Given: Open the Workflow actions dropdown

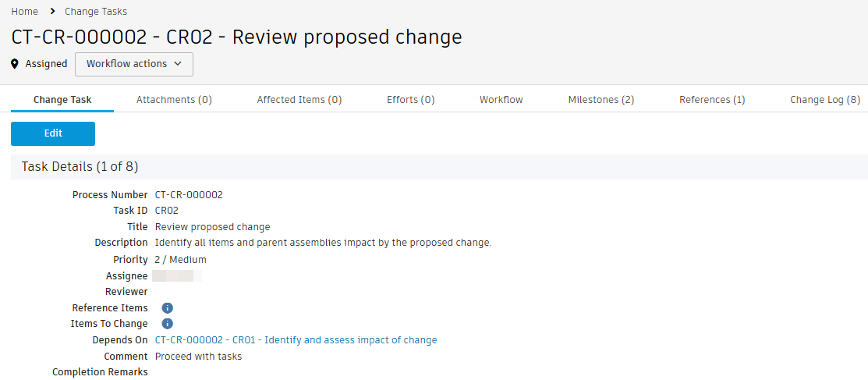Looking at the screenshot, I should pos(134,64).
